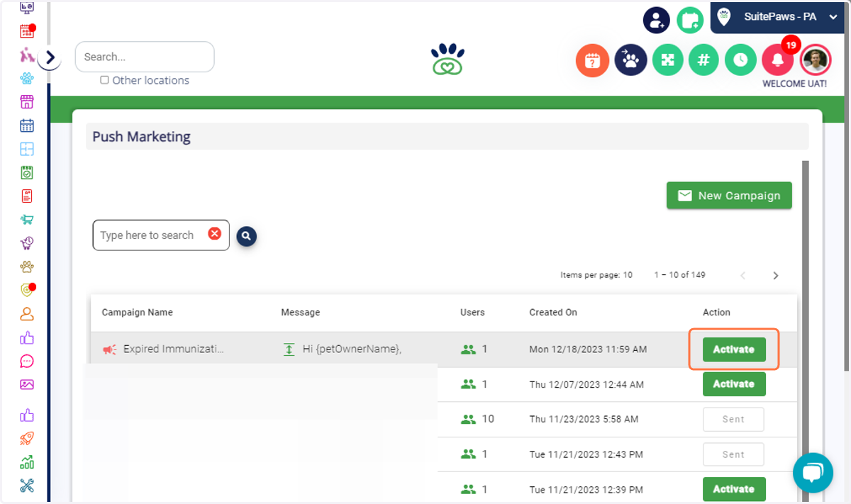
Task: Activate the campaign created 11/21/2023 12:39 PM
Action: point(734,489)
